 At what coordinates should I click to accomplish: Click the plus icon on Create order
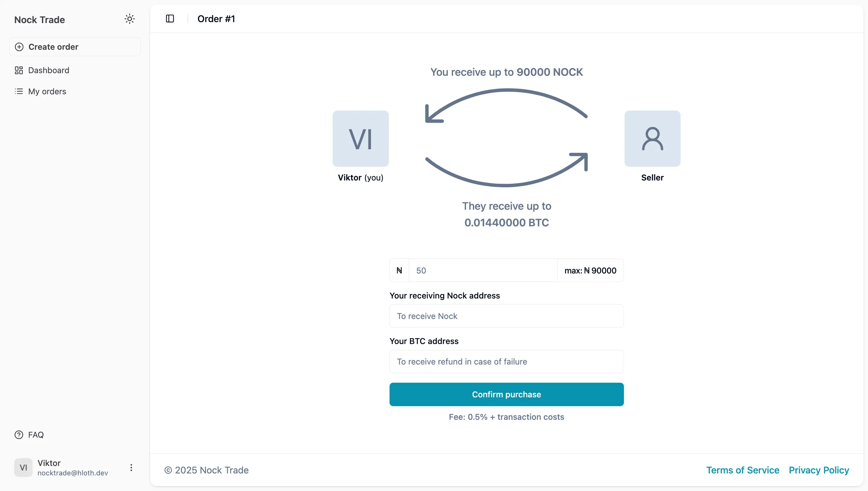point(19,47)
